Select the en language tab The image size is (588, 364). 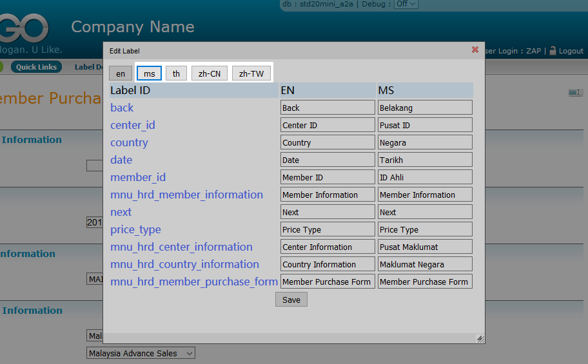tap(121, 73)
